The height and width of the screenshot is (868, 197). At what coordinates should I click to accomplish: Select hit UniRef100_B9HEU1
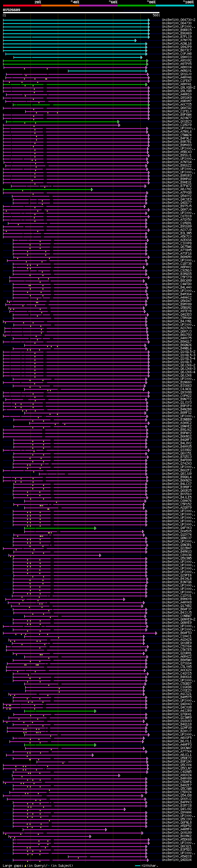(177, 182)
